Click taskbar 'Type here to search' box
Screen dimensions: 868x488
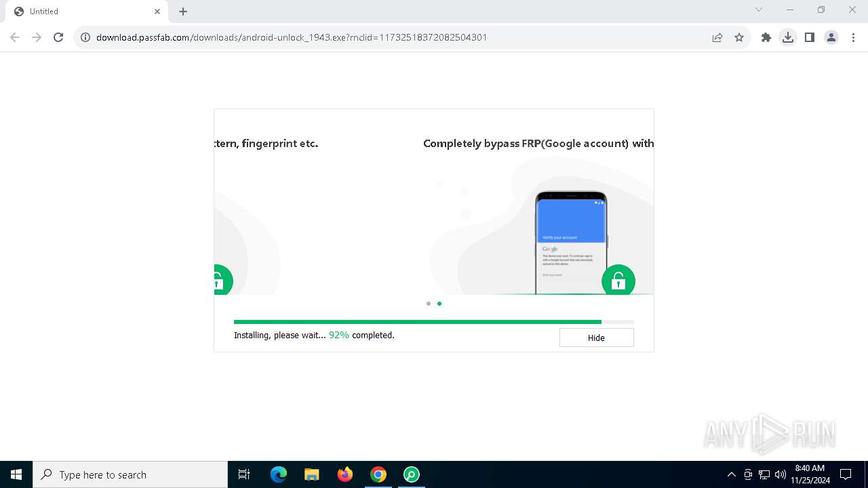coord(130,474)
